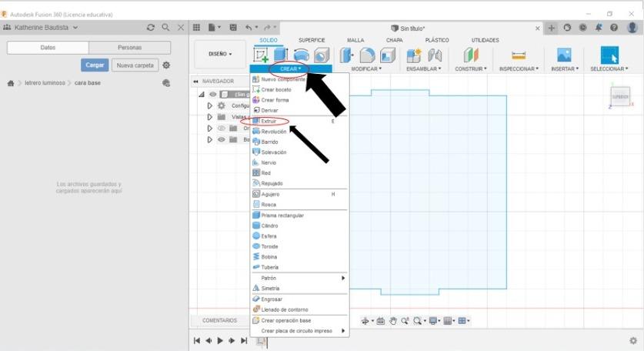Screen dimensions: 644x351
Task: Click the Zoom window magnifier icon
Action: pyautogui.click(x=418, y=321)
